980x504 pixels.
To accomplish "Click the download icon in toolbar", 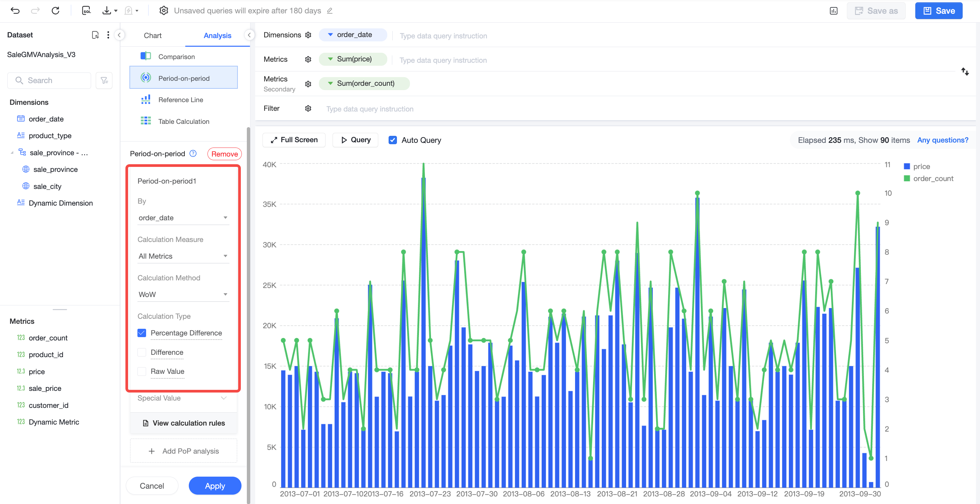I will [106, 11].
